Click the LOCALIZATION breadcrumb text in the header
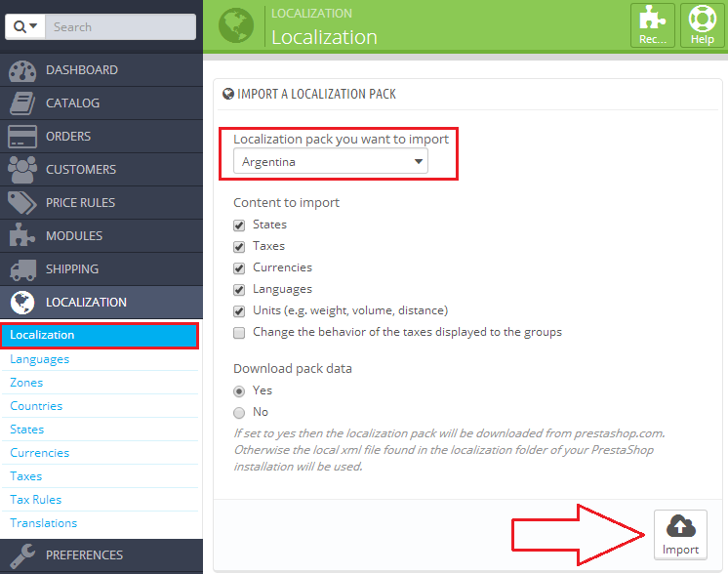 (x=311, y=14)
